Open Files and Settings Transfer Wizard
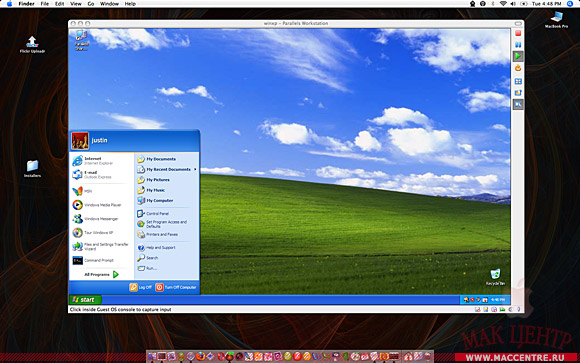This screenshot has height=363, width=580. (x=101, y=246)
